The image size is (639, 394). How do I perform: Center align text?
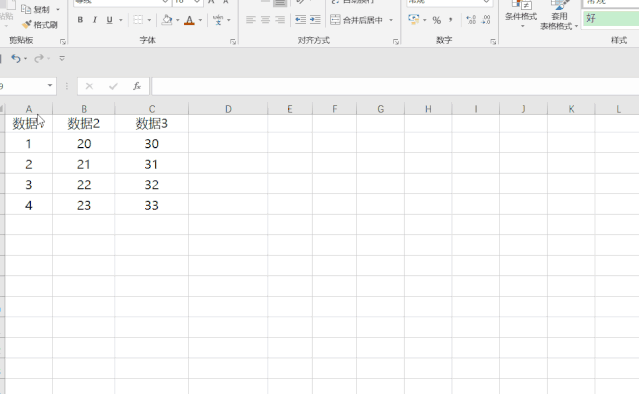point(265,20)
